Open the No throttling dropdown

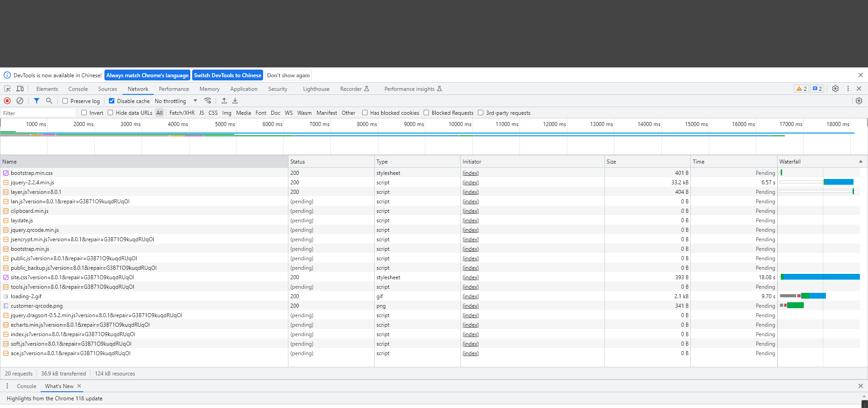[x=176, y=101]
